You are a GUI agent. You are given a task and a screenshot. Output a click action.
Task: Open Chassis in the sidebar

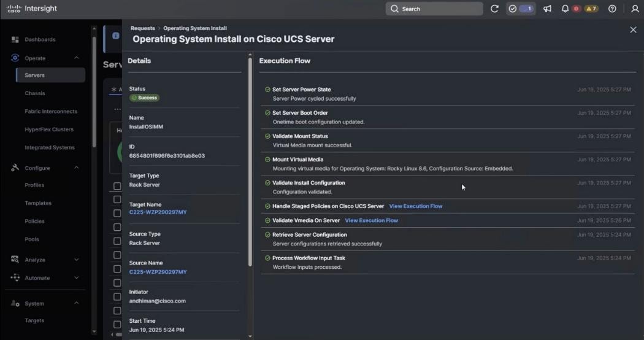tap(35, 93)
